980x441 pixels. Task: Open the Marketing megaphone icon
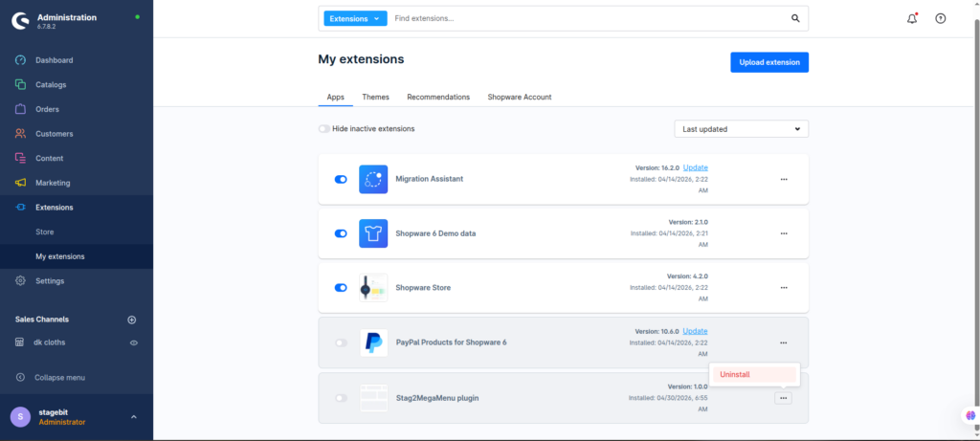[x=21, y=183]
